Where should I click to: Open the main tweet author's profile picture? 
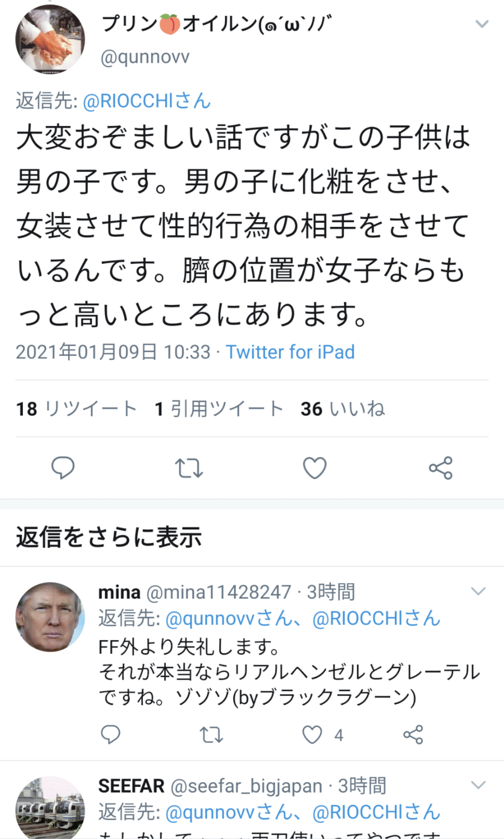[50, 39]
